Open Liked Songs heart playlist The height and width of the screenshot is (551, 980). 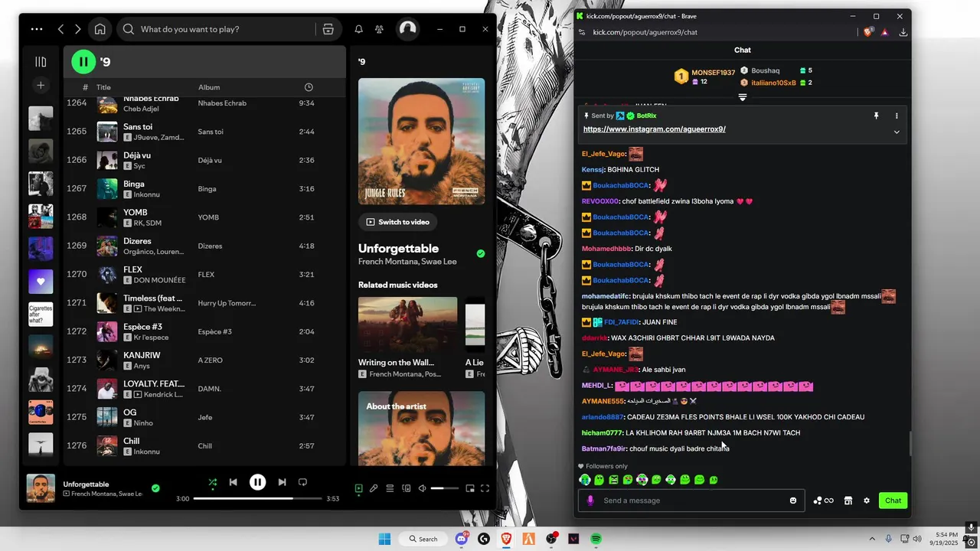pos(41,282)
